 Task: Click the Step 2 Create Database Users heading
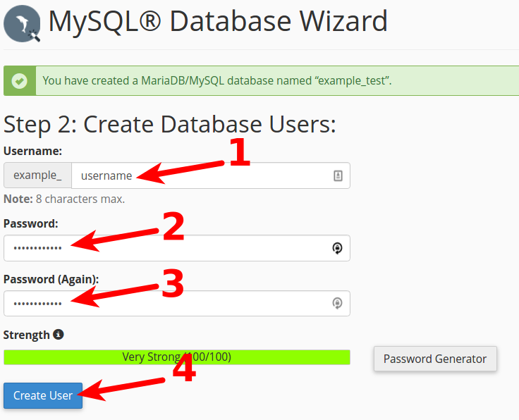[170, 125]
